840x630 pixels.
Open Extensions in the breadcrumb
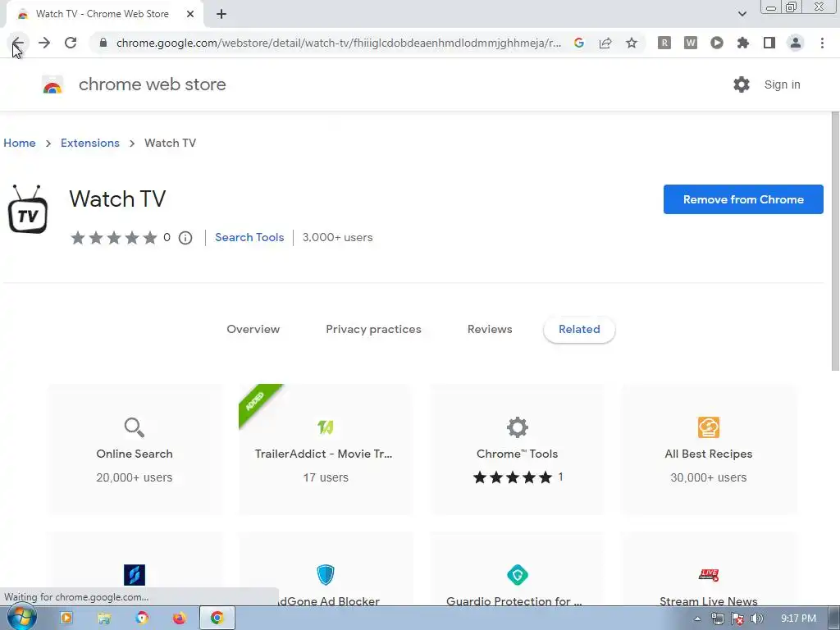pyautogui.click(x=90, y=143)
